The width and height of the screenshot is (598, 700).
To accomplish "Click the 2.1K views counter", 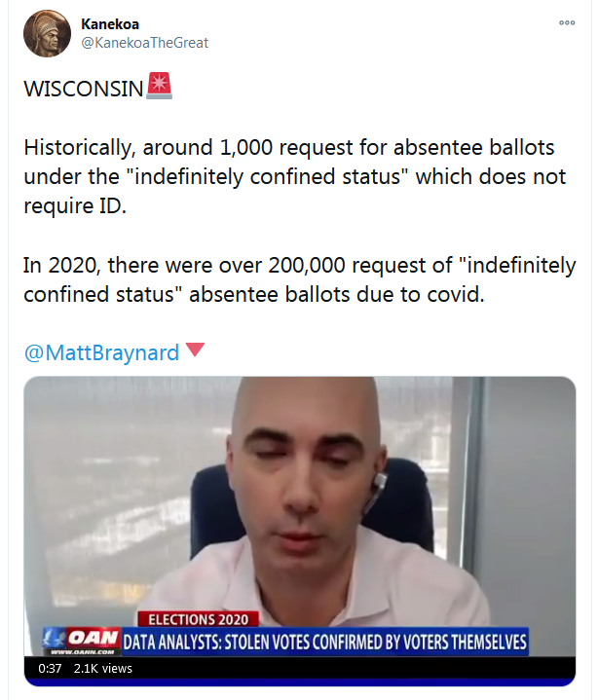I will click(102, 668).
